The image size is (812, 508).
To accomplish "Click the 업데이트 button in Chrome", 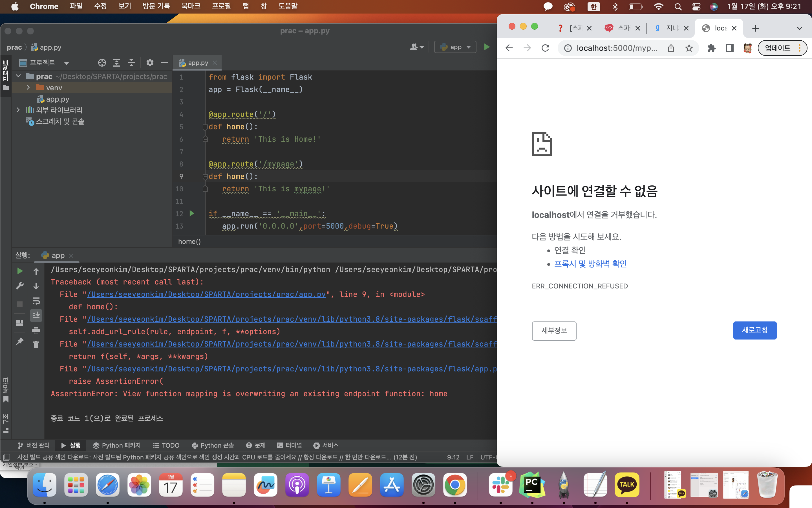I will click(782, 48).
